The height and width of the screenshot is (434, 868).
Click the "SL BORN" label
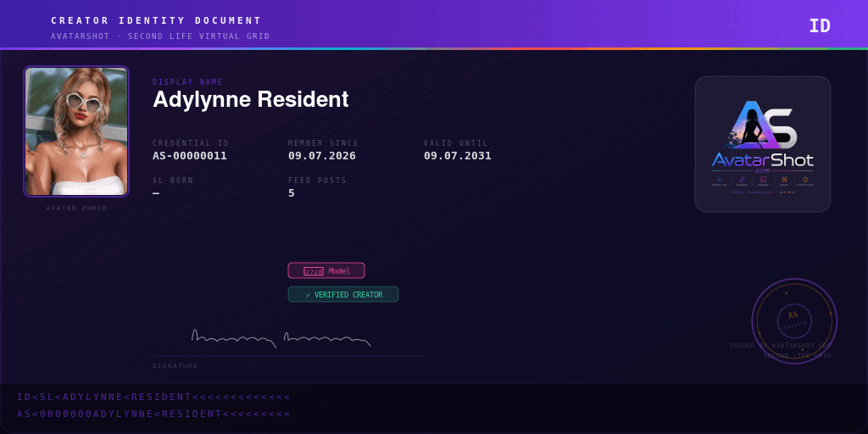[173, 181]
